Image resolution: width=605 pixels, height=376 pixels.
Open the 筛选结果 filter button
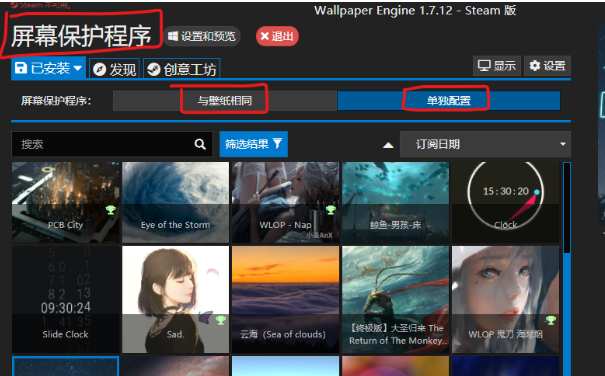pyautogui.click(x=253, y=144)
